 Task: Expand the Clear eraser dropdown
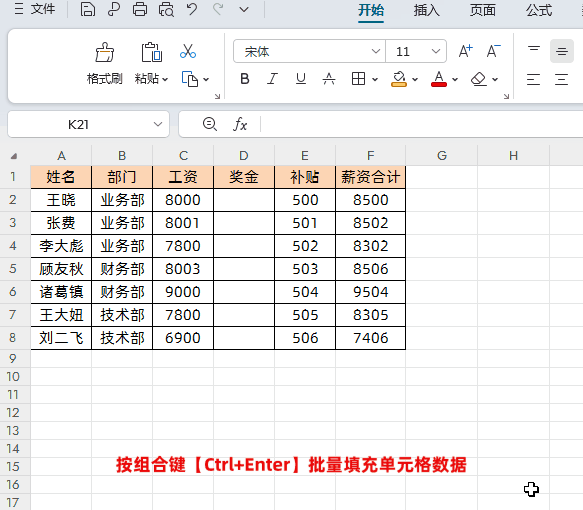tap(495, 79)
